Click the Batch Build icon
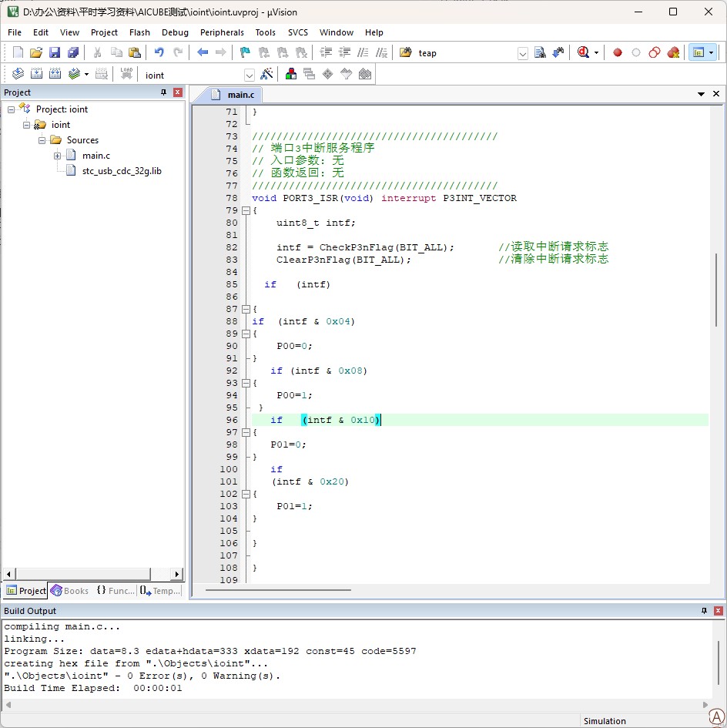Viewport: 727px width, 728px height. (74, 74)
